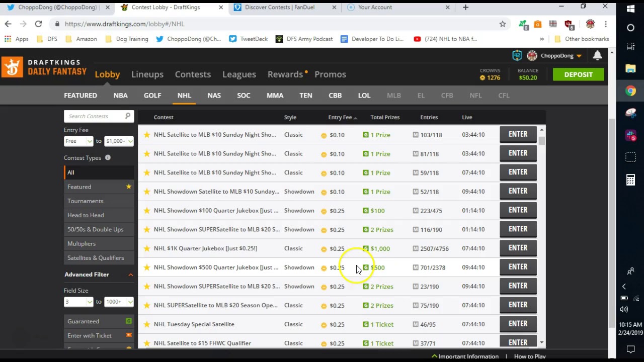
Task: Toggle the Guaranteed filter
Action: click(x=99, y=321)
